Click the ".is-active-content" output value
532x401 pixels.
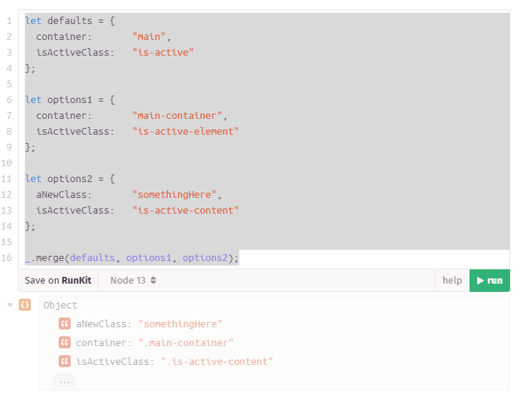point(217,362)
